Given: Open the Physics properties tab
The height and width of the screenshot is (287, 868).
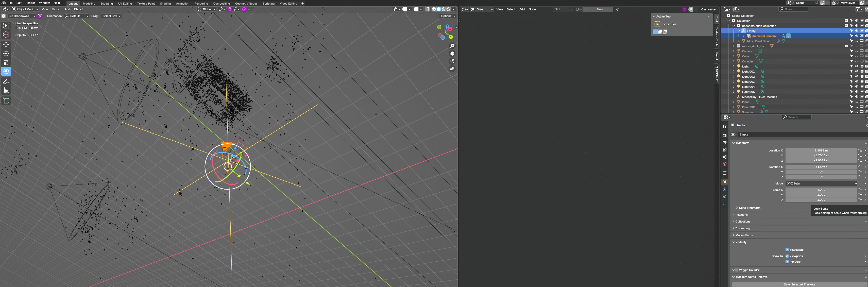Looking at the screenshot, I should 724,189.
